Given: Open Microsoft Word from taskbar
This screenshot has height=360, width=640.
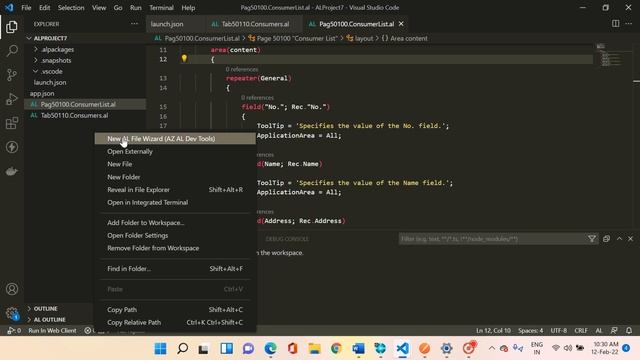Looking at the screenshot, I should coord(358,348).
